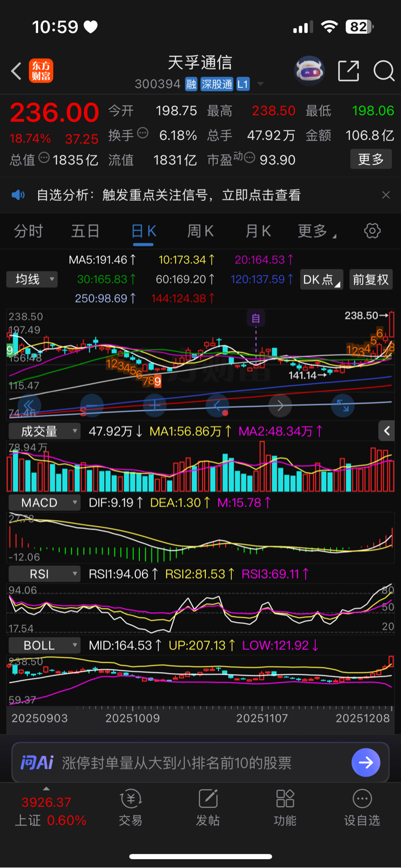
Task: Open the 均线 indicator dropdown
Action: (x=32, y=279)
